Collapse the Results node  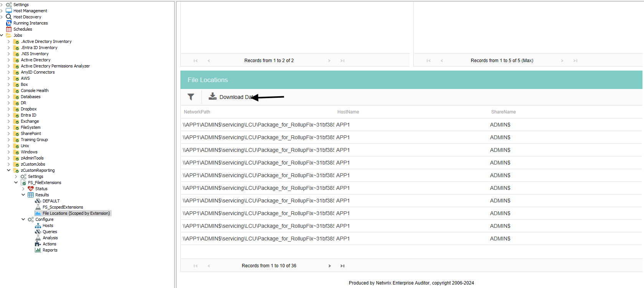coord(23,195)
